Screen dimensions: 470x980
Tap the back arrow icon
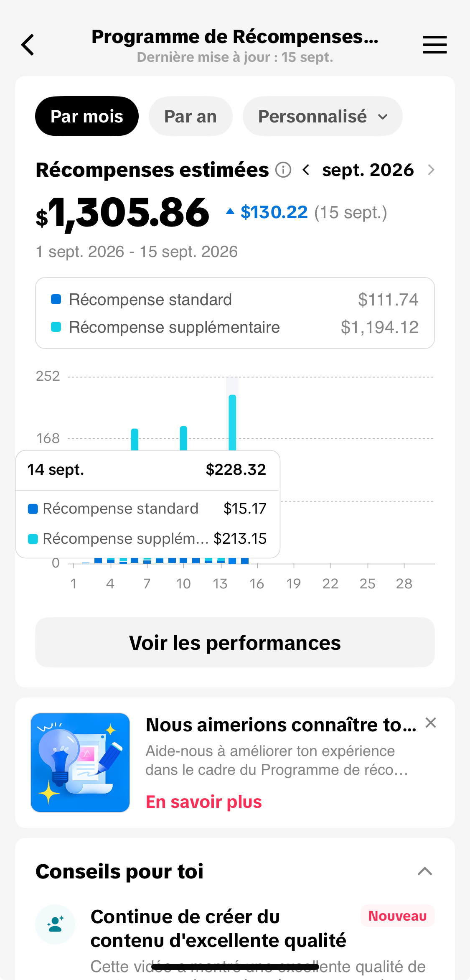pos(28,45)
